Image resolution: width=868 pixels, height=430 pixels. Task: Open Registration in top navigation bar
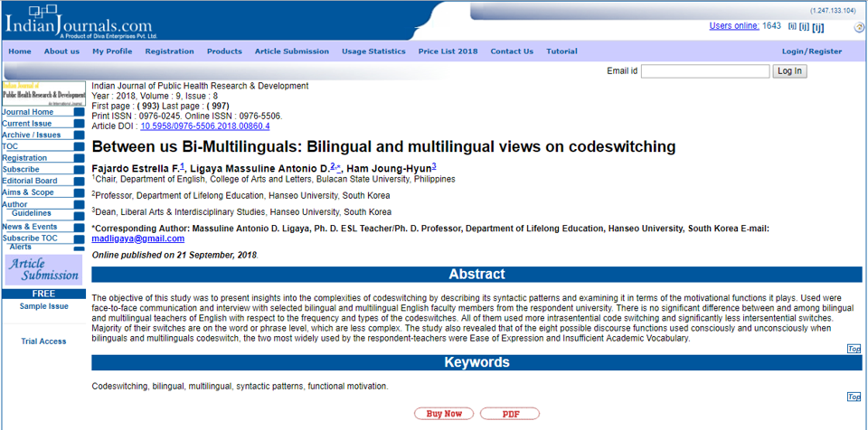(x=169, y=51)
